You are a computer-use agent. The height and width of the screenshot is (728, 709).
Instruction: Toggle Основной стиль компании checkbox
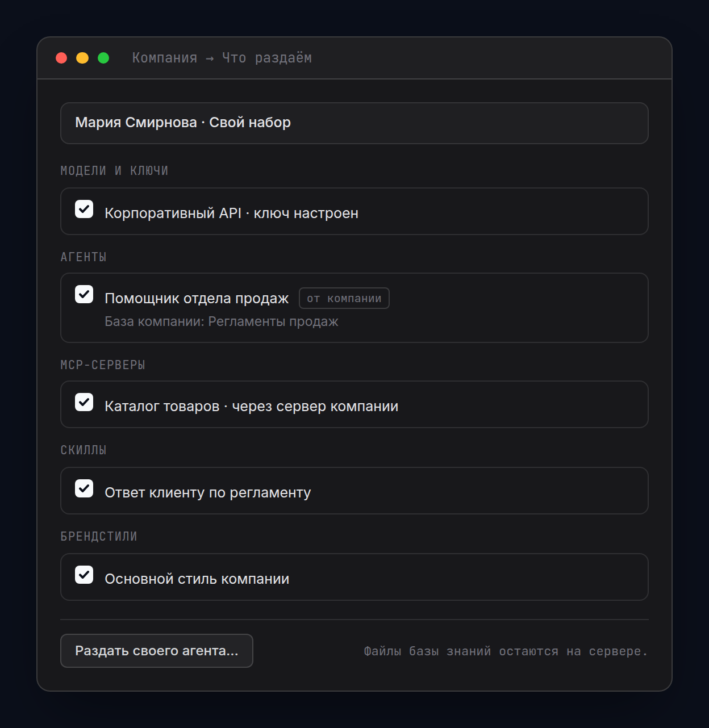click(x=84, y=575)
